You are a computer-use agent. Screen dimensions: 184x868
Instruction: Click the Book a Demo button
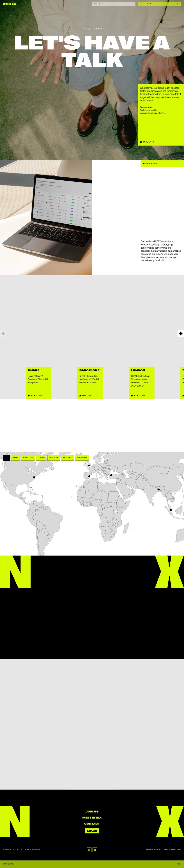point(162,163)
